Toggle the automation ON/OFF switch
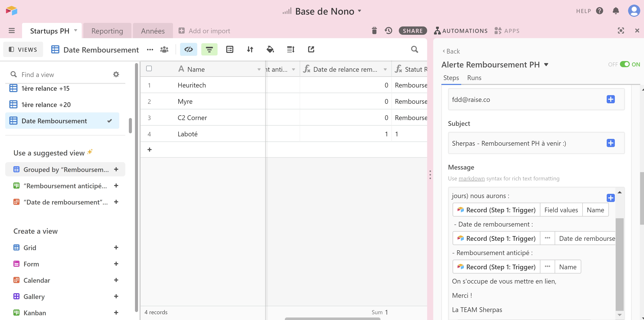This screenshot has width=644, height=320. (x=625, y=64)
